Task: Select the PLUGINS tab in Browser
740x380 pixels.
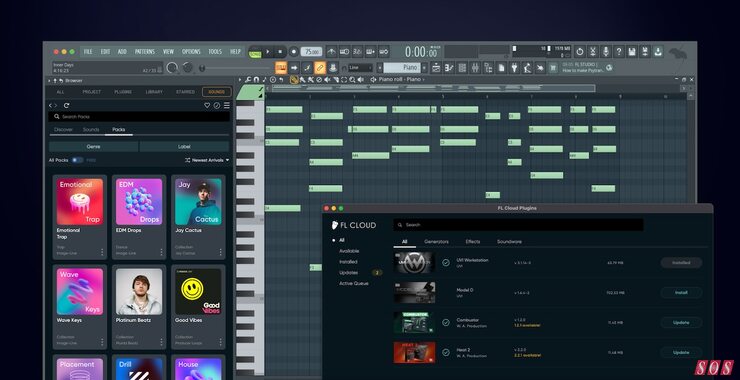Action: (123, 92)
